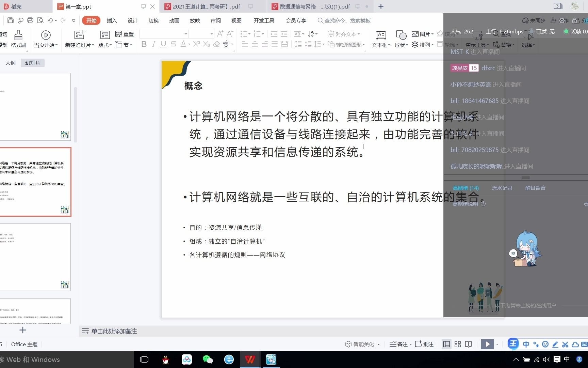The height and width of the screenshot is (368, 588).
Task: Click Decrease font size icon
Action: click(x=230, y=34)
